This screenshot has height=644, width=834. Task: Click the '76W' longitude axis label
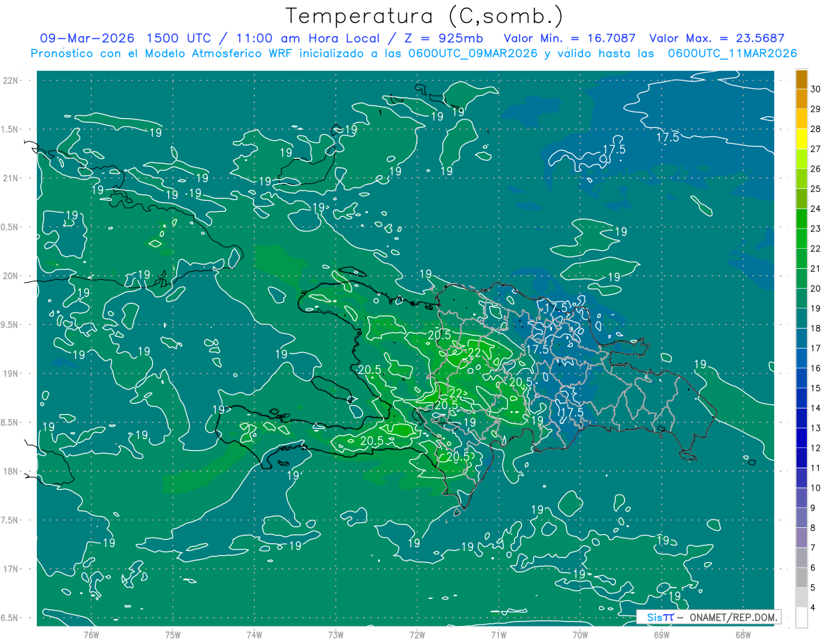[x=91, y=634]
